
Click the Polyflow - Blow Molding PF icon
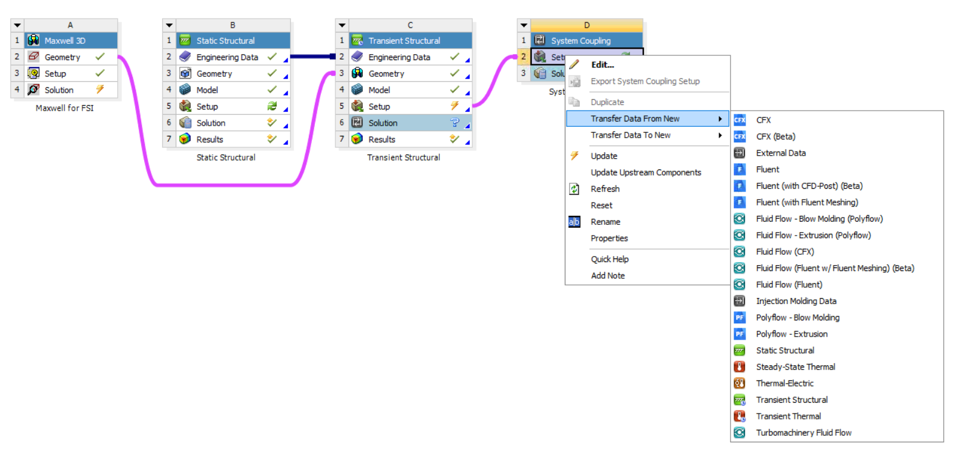point(740,317)
